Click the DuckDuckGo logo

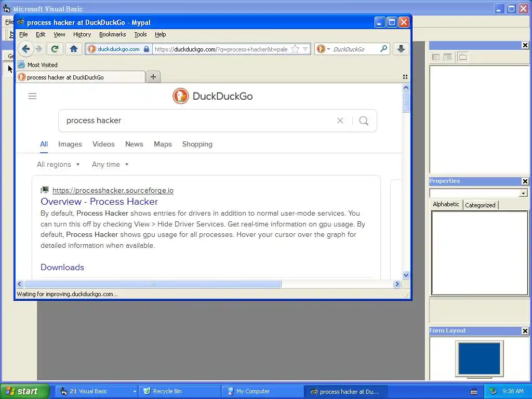[x=212, y=96]
